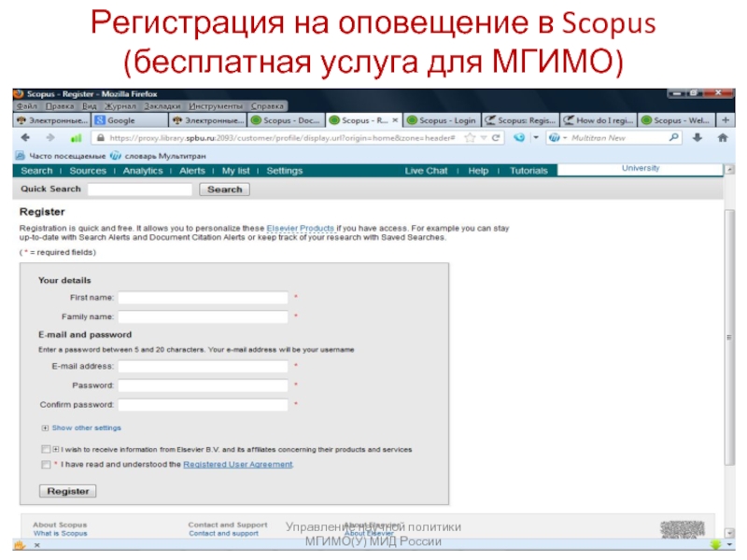Check the Registered User Agreement checkbox
Viewport: 747px width, 560px height.
46,464
